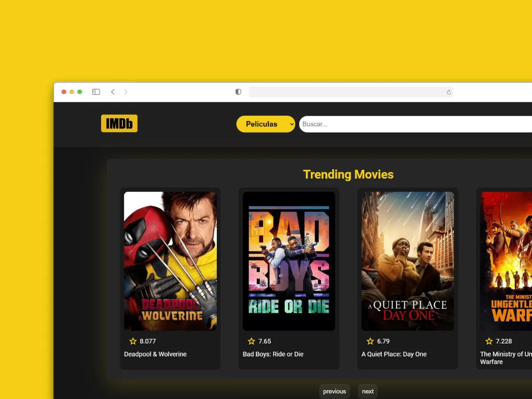Screen dimensions: 532x399
Task: Click the browser forward arrow
Action: [x=126, y=92]
